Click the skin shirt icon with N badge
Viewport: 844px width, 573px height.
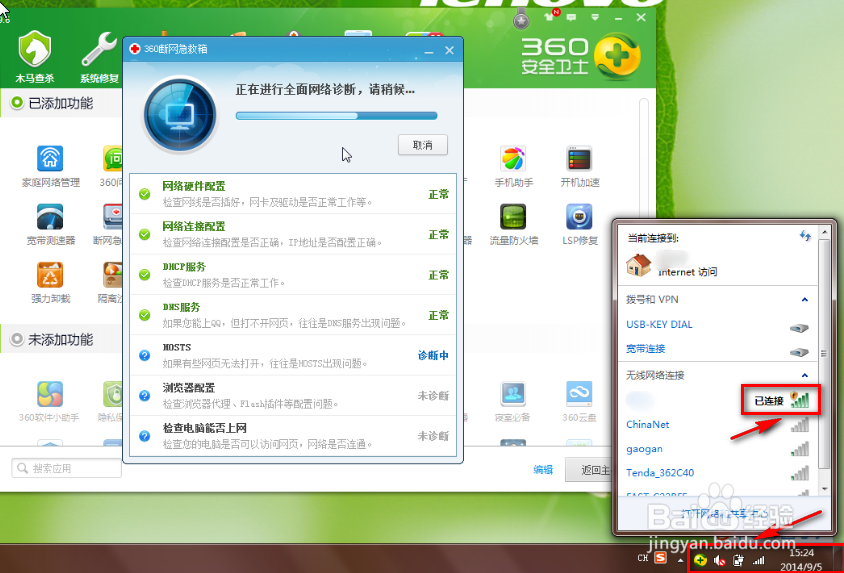tap(551, 16)
